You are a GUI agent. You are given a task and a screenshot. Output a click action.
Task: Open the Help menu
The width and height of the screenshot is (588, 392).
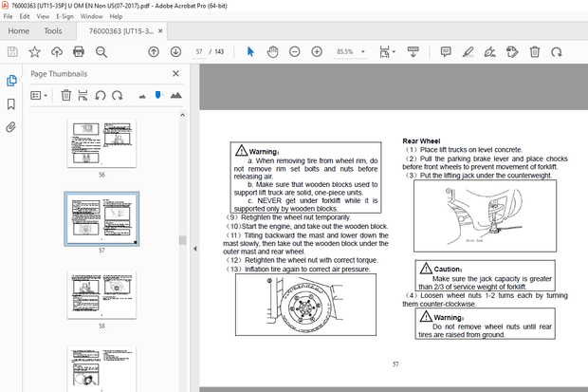point(116,16)
